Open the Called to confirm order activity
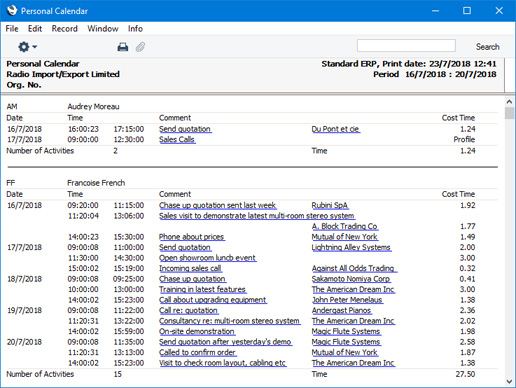Viewport: 516px width, 388px height. coord(198,352)
